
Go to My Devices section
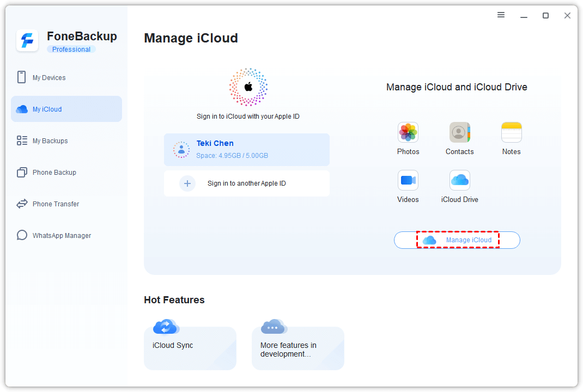coord(49,78)
